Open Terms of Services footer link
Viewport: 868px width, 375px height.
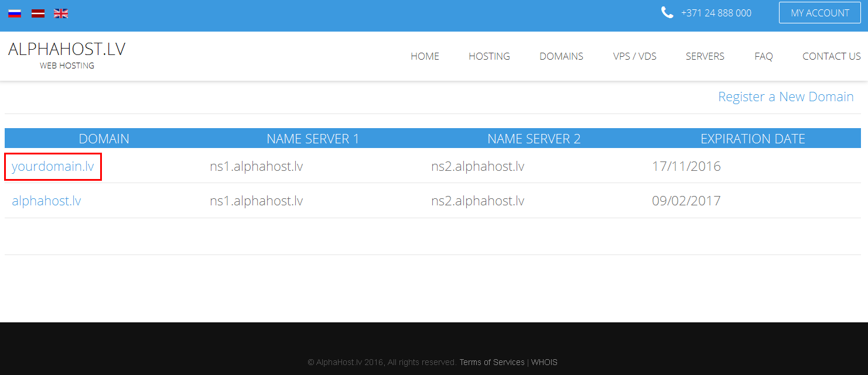pyautogui.click(x=492, y=362)
